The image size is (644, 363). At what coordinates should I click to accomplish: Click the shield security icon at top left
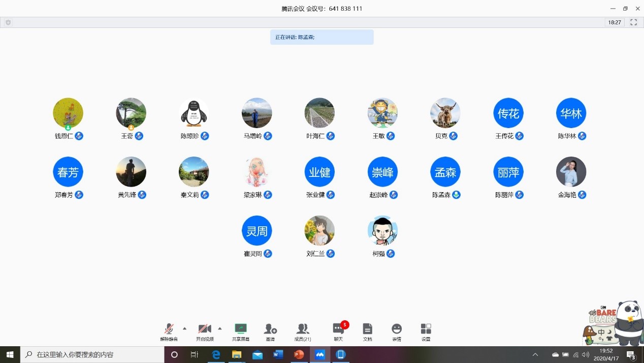click(x=8, y=22)
